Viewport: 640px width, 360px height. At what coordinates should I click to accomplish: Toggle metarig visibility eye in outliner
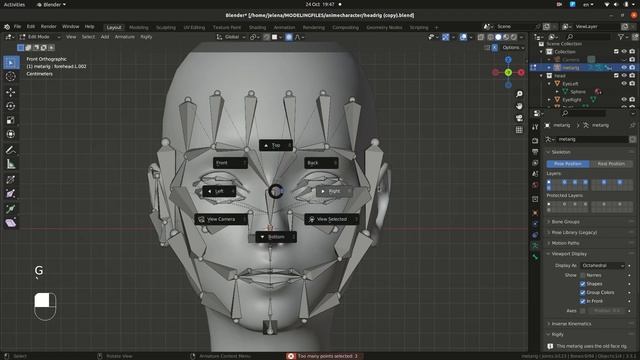pos(624,67)
